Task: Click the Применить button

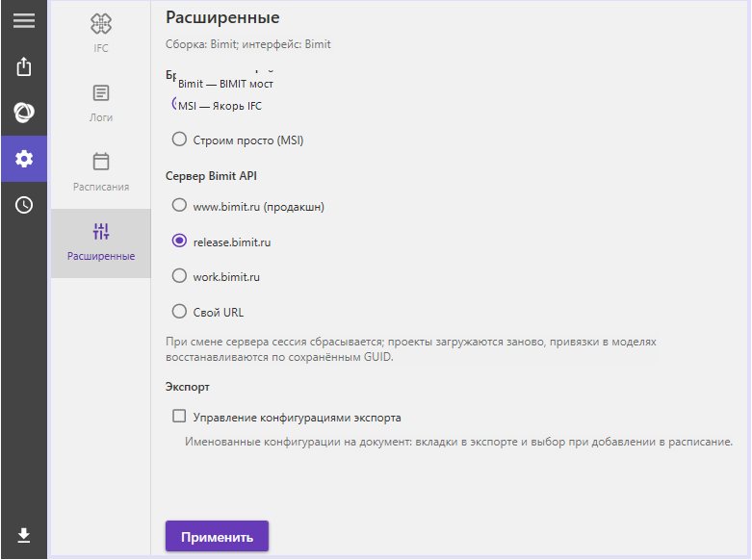Action: 217,537
